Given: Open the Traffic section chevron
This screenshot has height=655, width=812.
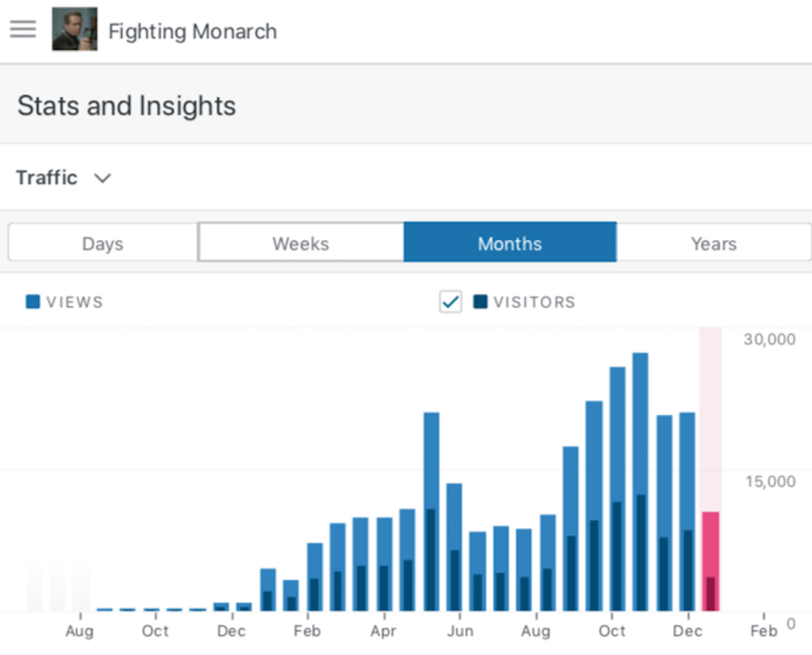Looking at the screenshot, I should [x=103, y=178].
